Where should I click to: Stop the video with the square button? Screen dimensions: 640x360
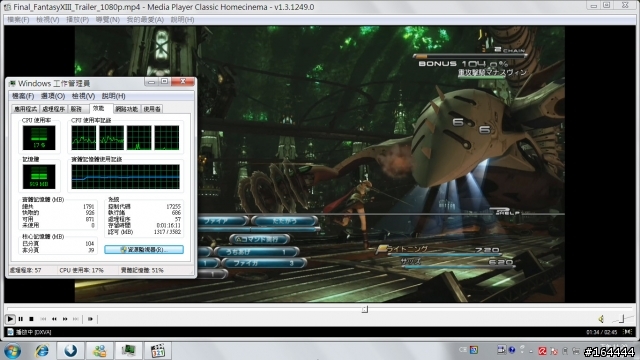pos(31,319)
